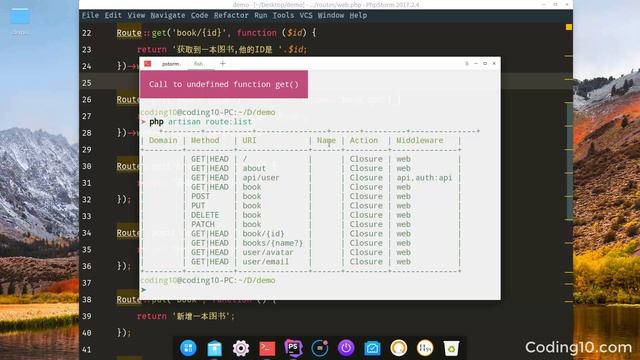Screen dimensions: 640x360
Task: Open the Tools menu
Action: [x=283, y=15]
